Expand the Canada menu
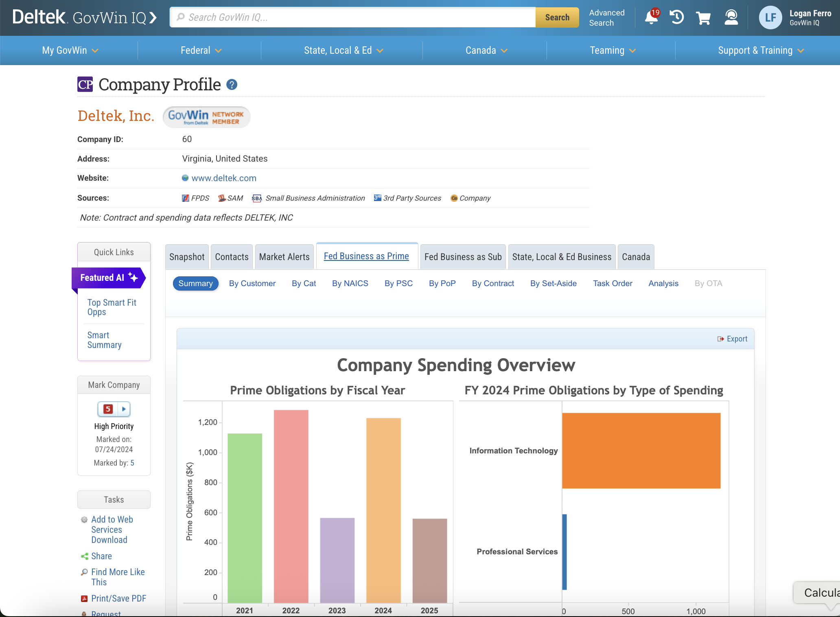The height and width of the screenshot is (617, 840). coord(486,50)
